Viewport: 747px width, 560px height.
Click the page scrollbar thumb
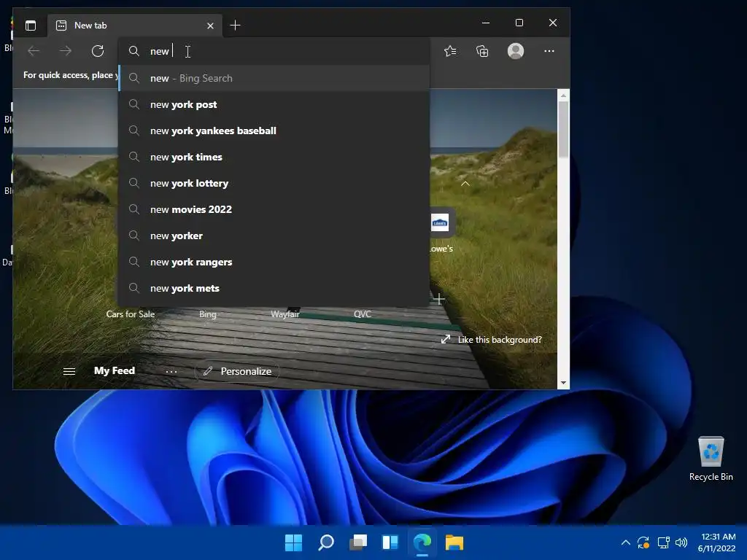564,129
